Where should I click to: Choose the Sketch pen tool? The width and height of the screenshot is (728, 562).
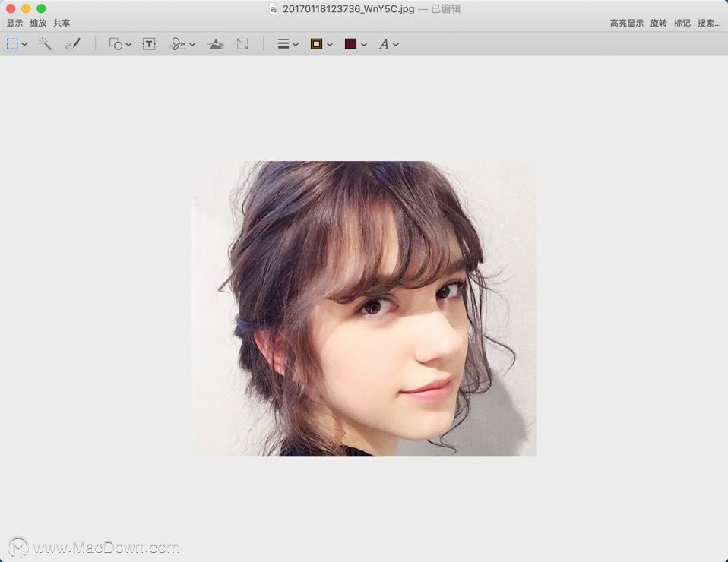(x=73, y=44)
